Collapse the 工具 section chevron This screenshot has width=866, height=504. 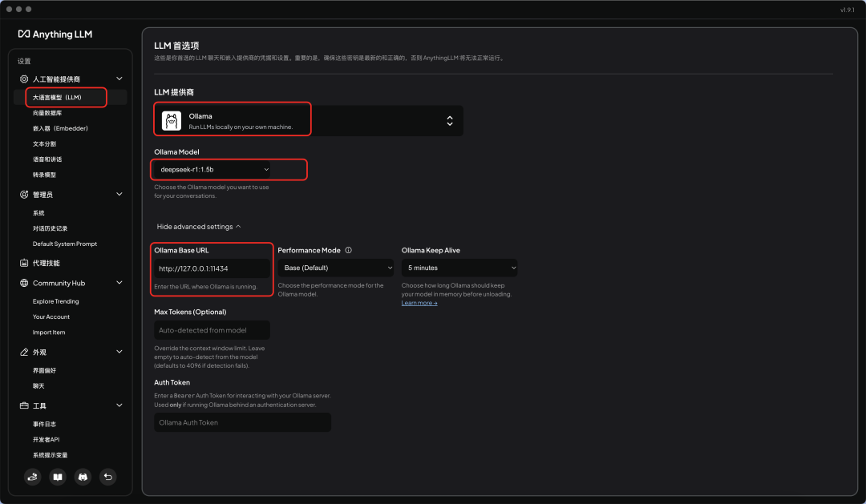[x=119, y=405]
